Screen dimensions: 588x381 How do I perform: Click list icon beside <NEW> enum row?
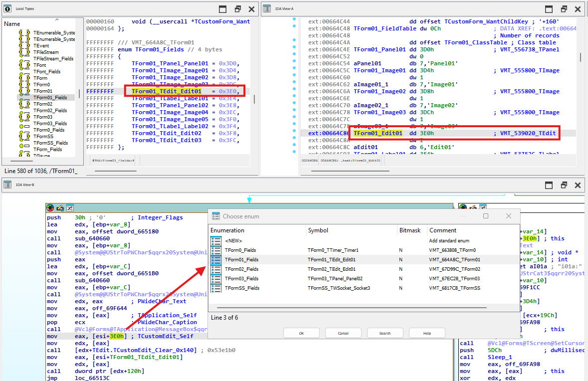[216, 241]
